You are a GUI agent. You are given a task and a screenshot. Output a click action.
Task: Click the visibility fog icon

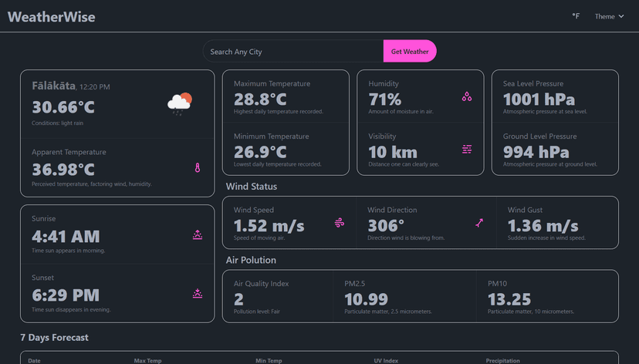tap(467, 150)
